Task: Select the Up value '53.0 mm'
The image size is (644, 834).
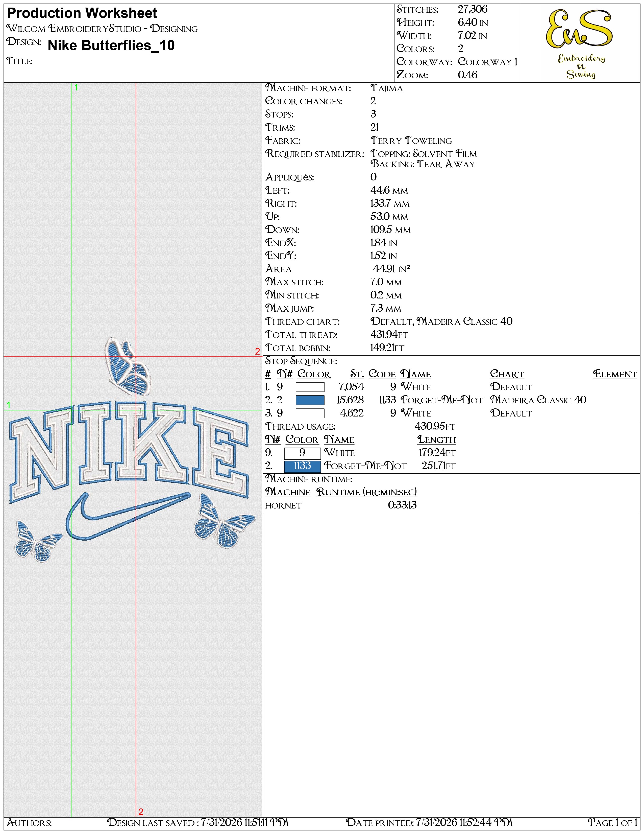Action: (x=389, y=217)
